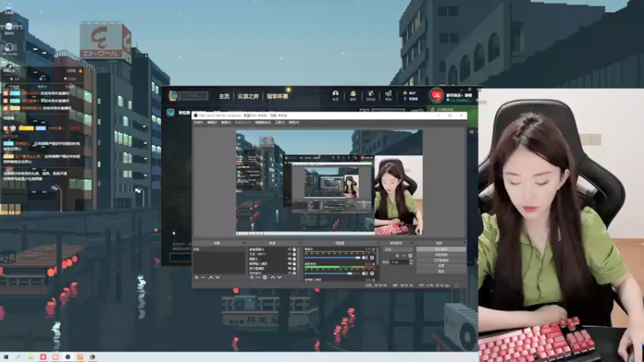
Task: Add a transition with the plus icon
Action: [x=397, y=256]
